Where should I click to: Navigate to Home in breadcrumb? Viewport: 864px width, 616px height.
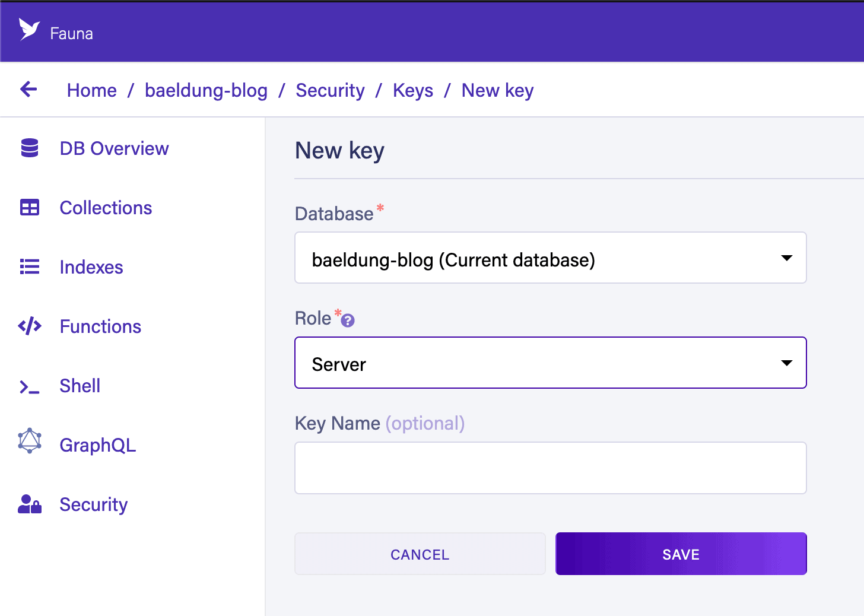pos(92,90)
